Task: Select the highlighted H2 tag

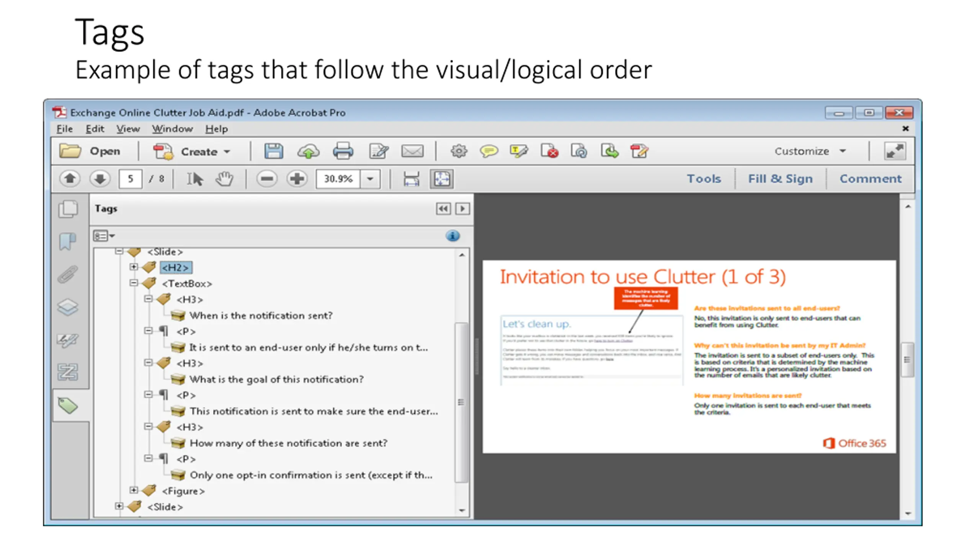Action: [176, 267]
